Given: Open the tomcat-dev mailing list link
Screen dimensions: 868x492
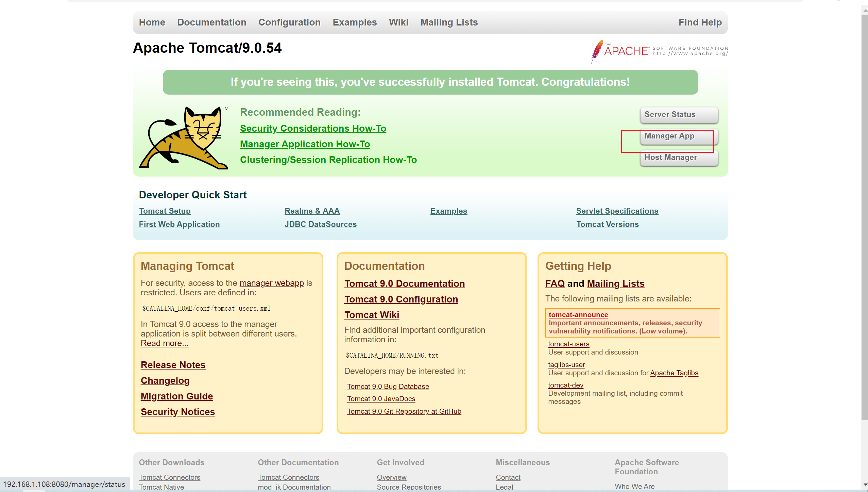Looking at the screenshot, I should click(565, 385).
